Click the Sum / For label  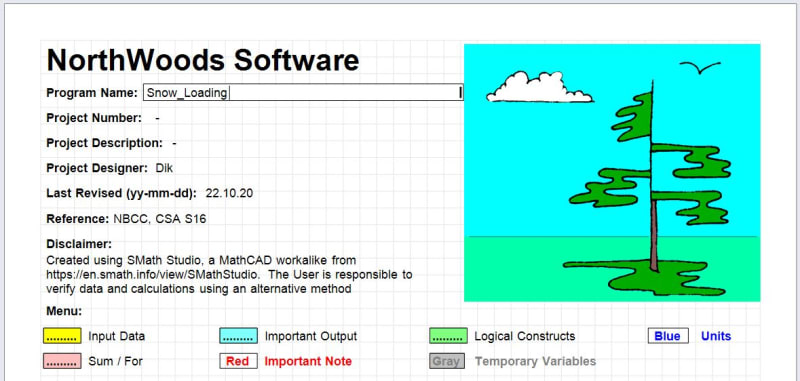(x=115, y=361)
